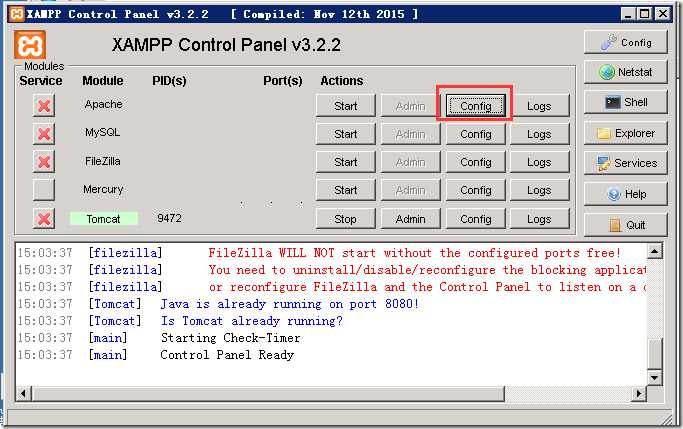The width and height of the screenshot is (683, 429).
Task: Click "FileZilla WILL NOT start" log line
Action: (x=414, y=253)
